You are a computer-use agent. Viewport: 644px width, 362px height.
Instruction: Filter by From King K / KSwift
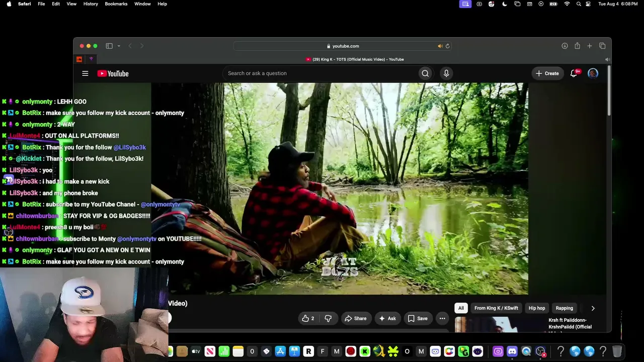[x=496, y=308]
